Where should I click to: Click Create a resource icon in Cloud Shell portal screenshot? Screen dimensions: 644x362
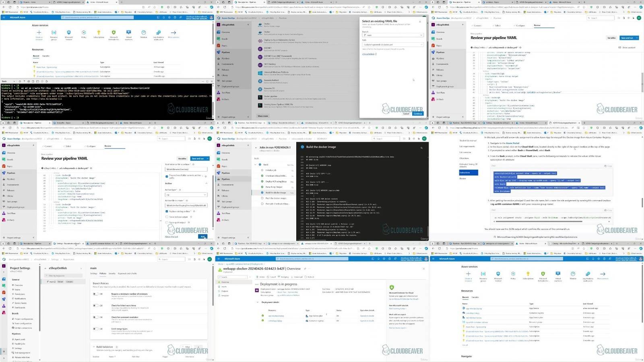click(x=39, y=33)
